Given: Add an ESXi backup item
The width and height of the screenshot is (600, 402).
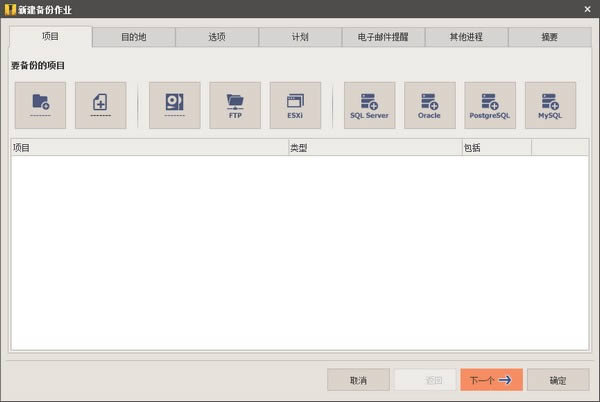Looking at the screenshot, I should pyautogui.click(x=295, y=105).
